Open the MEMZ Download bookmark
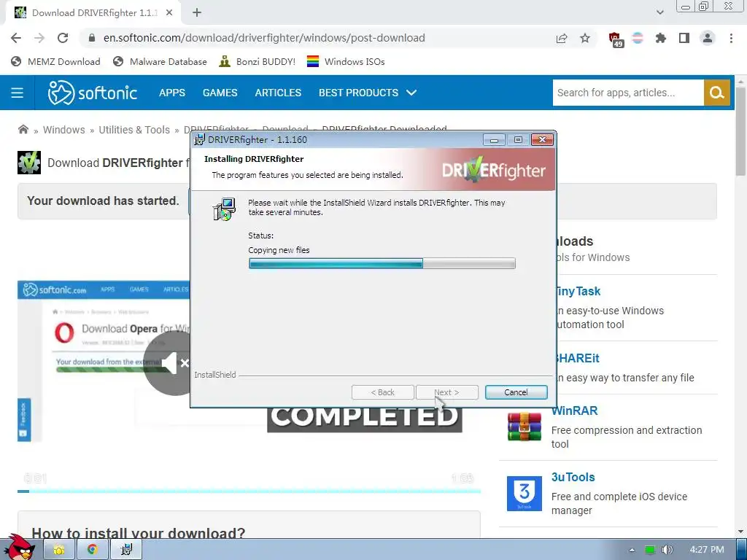 [x=55, y=61]
